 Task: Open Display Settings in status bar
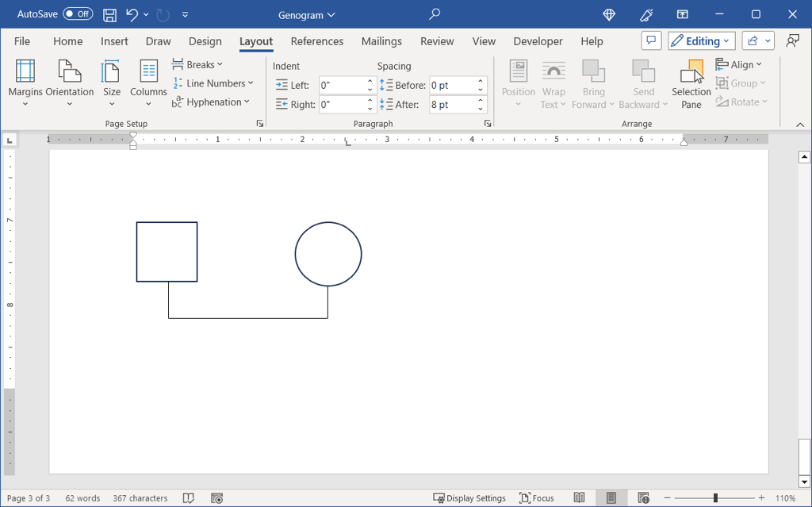coord(469,498)
